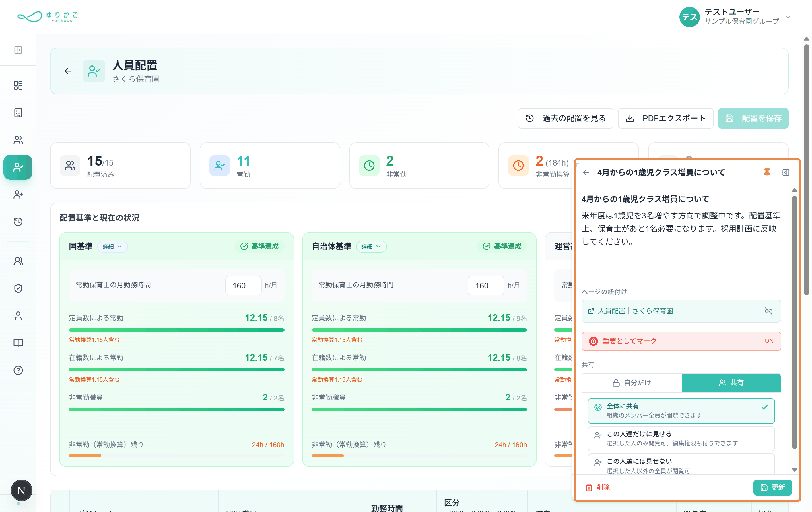Screen dimensions: 812x512
Task: Open the building facilities icon in sidebar
Action: click(18, 113)
